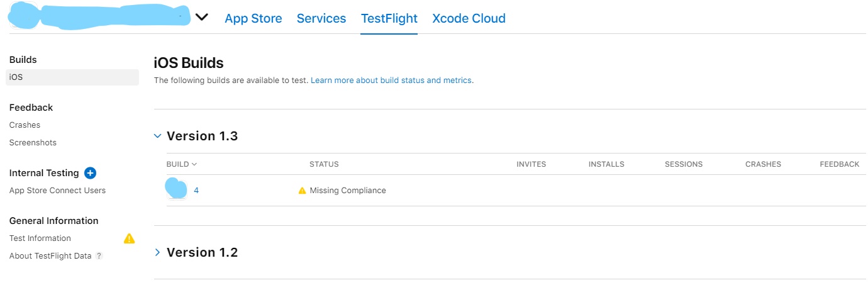Click the INVITES column header
The width and height of the screenshot is (868, 302).
click(x=531, y=164)
